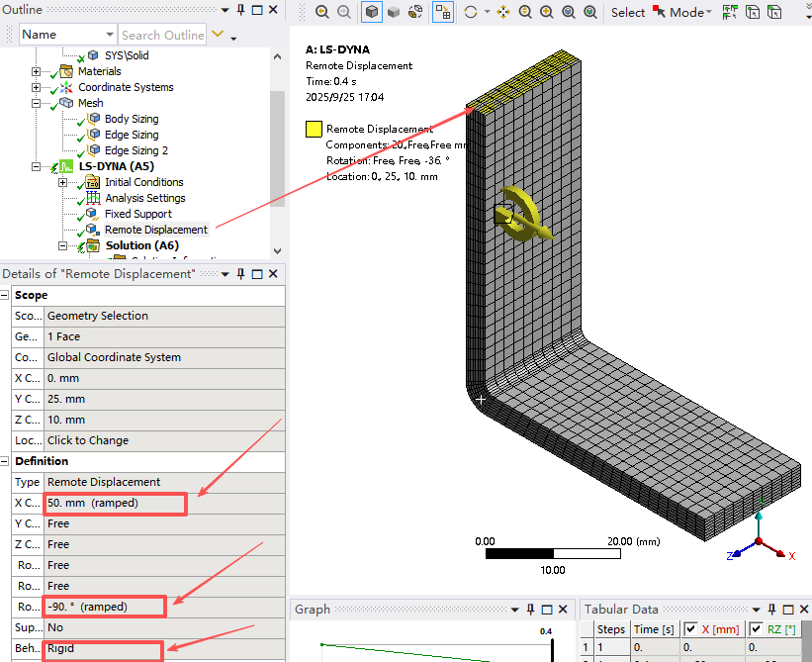Toggle the X [mm] column checkbox

point(690,628)
